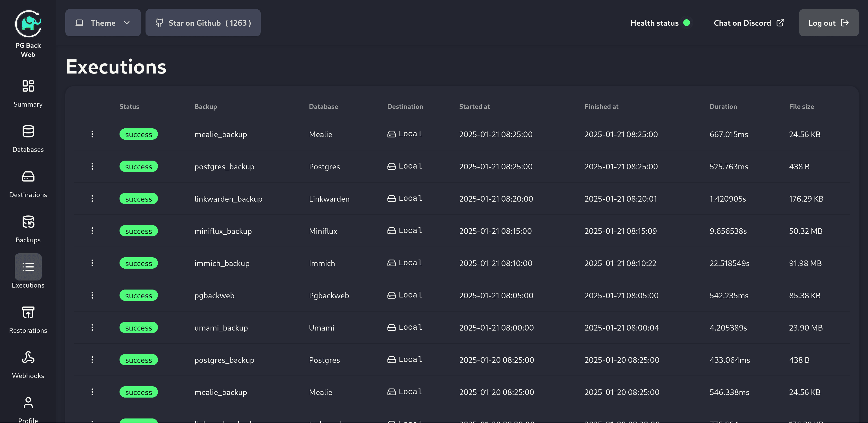Click success badge in pgbackweb row

point(138,295)
